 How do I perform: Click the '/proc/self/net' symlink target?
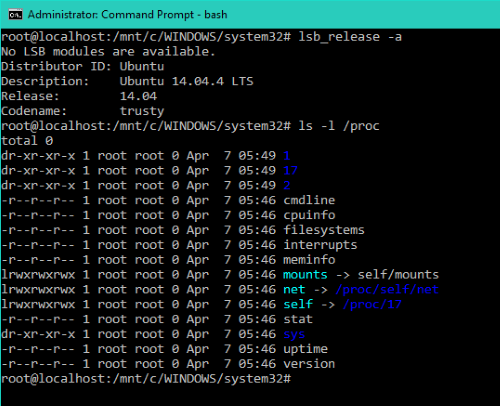(x=387, y=290)
